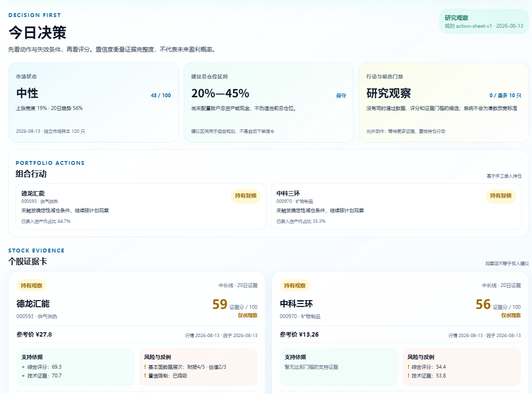Viewport: 532px width, 394px height.
Task: Click the 上涨宽度 19% · 20日趋势 56% line
Action: pos(49,108)
